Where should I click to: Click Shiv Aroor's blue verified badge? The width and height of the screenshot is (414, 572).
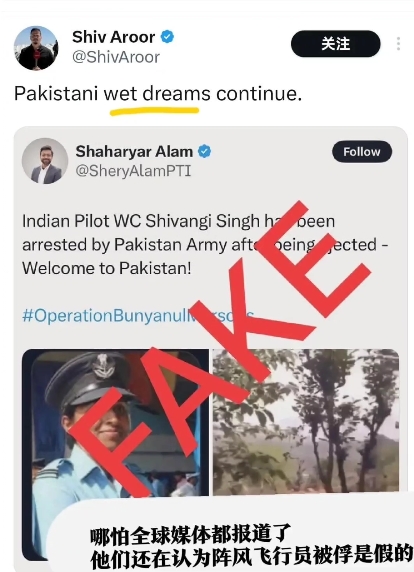pos(167,37)
